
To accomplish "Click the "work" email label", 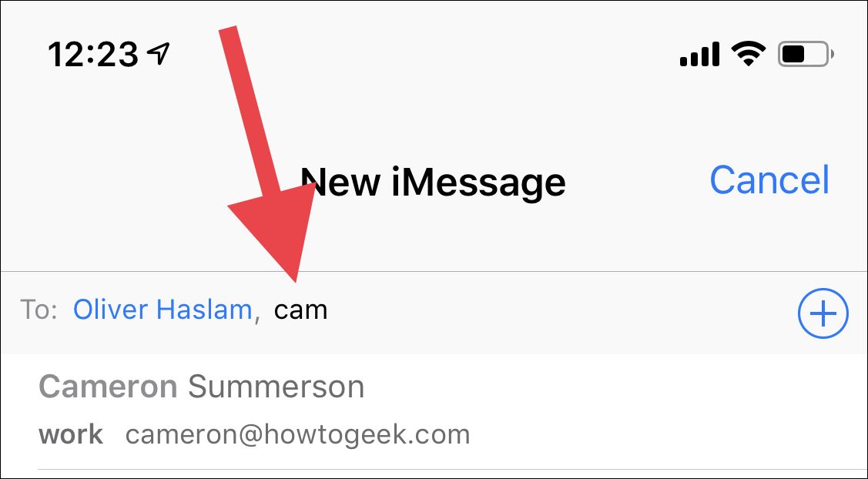I will pos(71,434).
